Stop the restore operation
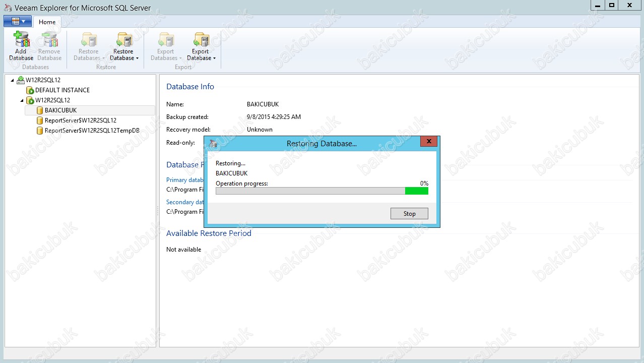This screenshot has height=363, width=644. (x=409, y=214)
